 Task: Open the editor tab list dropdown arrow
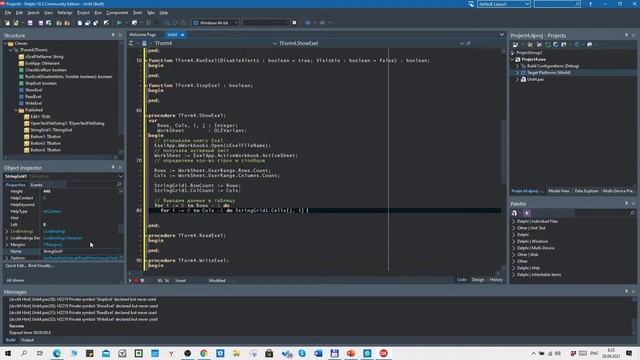(502, 35)
